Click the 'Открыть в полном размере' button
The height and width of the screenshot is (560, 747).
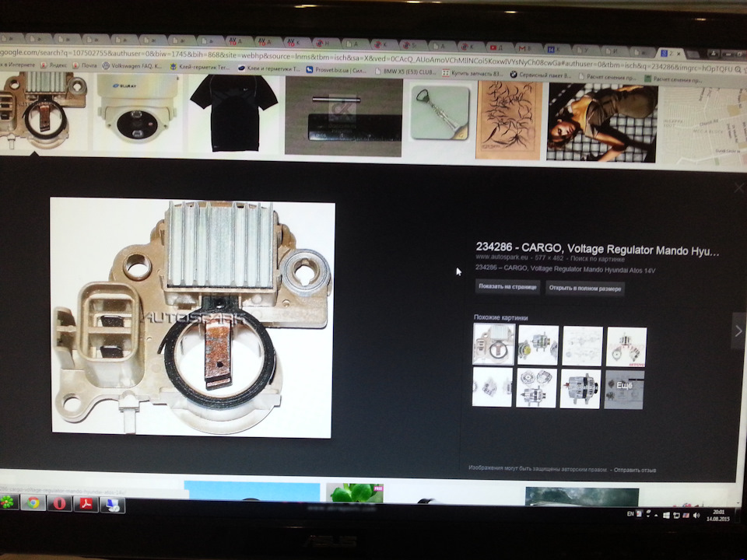[584, 288]
